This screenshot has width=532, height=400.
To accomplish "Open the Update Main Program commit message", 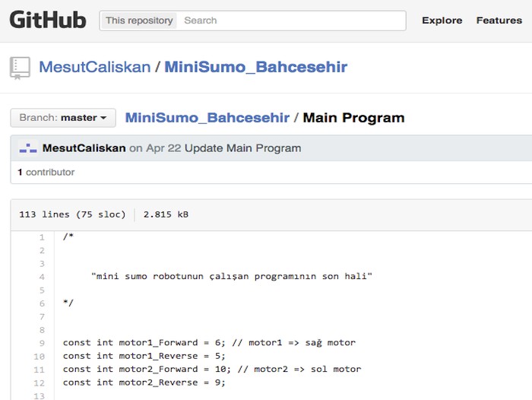I will click(x=242, y=148).
